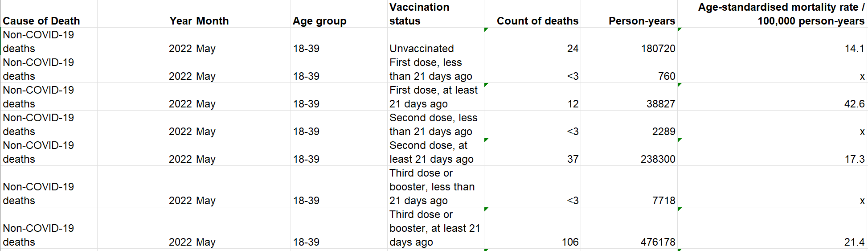Click 'Second dose, at least 21 days ago' cell
This screenshot has width=868, height=251.
[436, 152]
